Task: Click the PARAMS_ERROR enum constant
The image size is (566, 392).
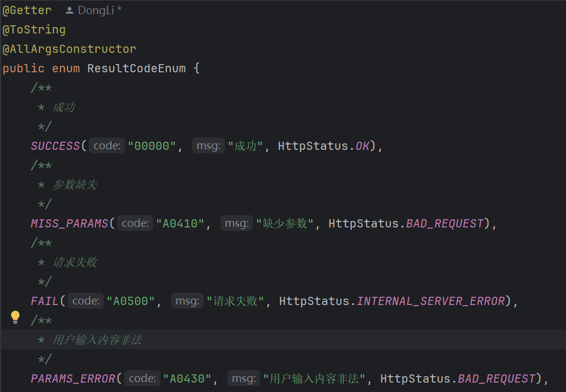Action: 73,378
